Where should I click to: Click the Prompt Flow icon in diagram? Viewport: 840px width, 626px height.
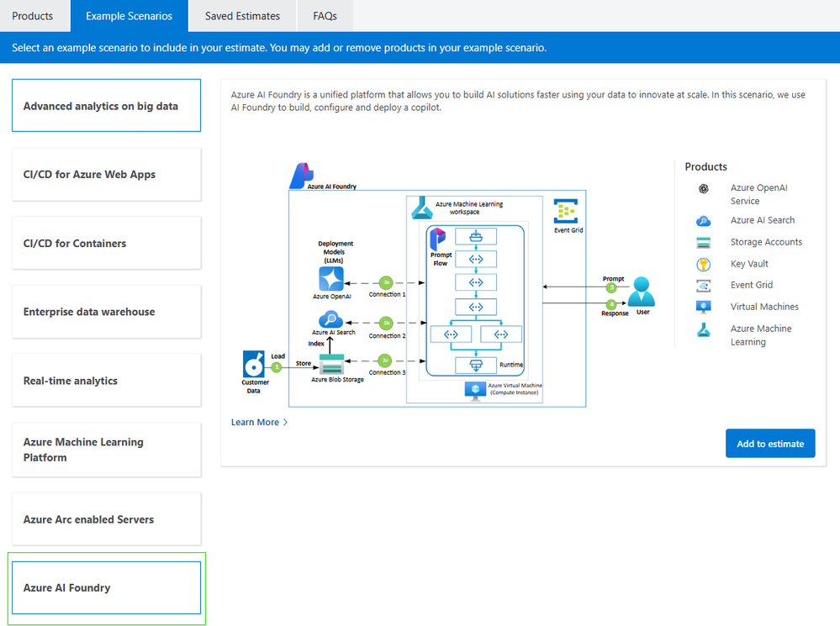click(438, 239)
